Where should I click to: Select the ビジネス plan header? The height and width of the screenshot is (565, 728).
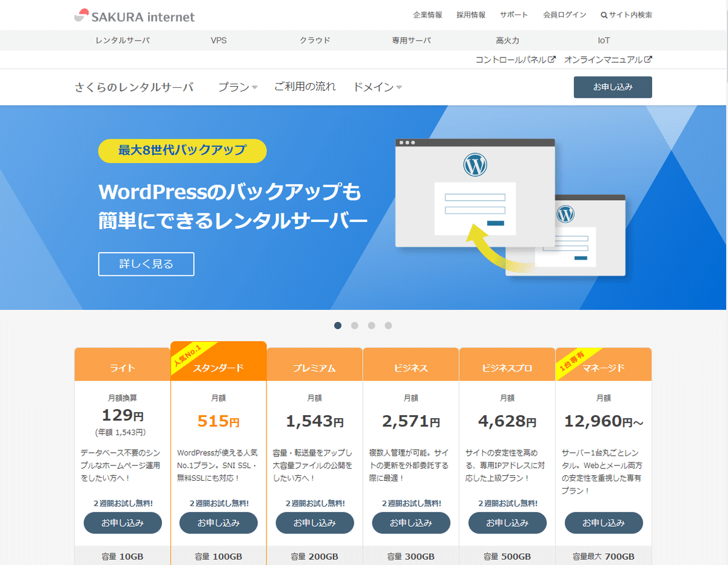[411, 364]
